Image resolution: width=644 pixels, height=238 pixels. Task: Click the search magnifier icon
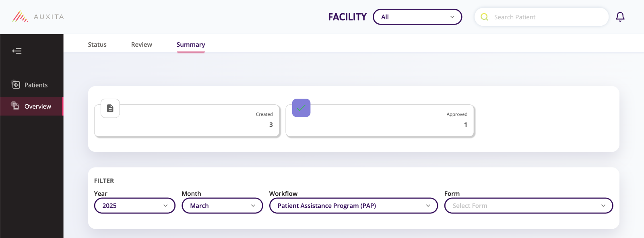point(485,17)
